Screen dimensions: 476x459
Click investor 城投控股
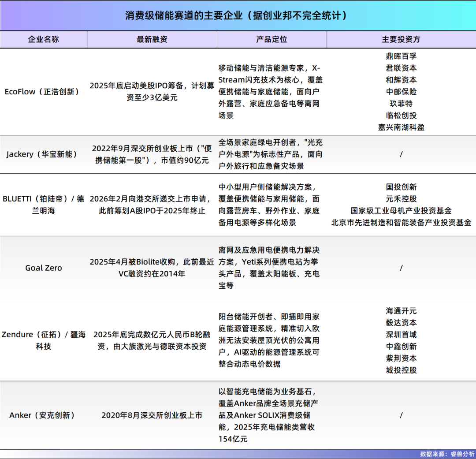[x=401, y=370]
